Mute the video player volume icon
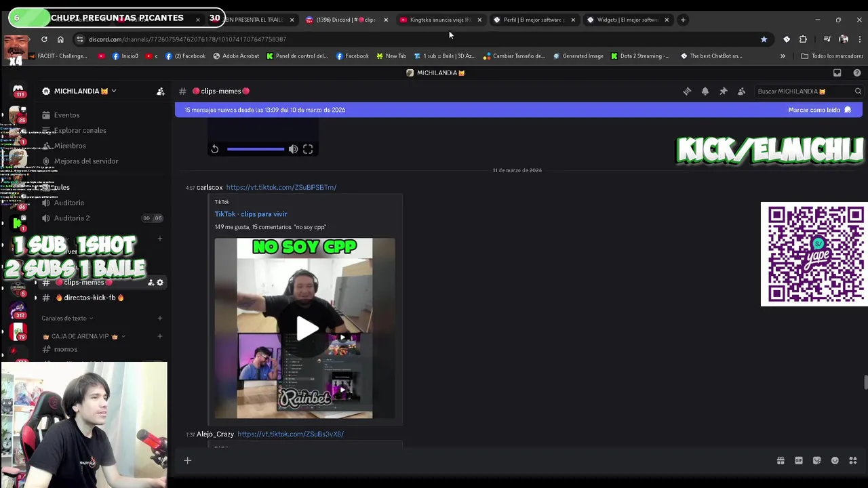Viewport: 868px width, 488px height. tap(293, 149)
